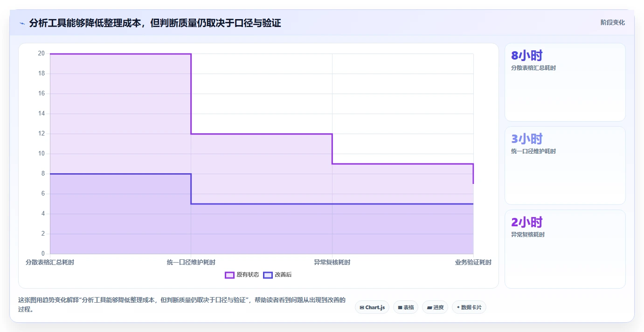Click the 业务验证耗时 x-axis label
Image resolution: width=644 pixels, height=332 pixels.
473,262
